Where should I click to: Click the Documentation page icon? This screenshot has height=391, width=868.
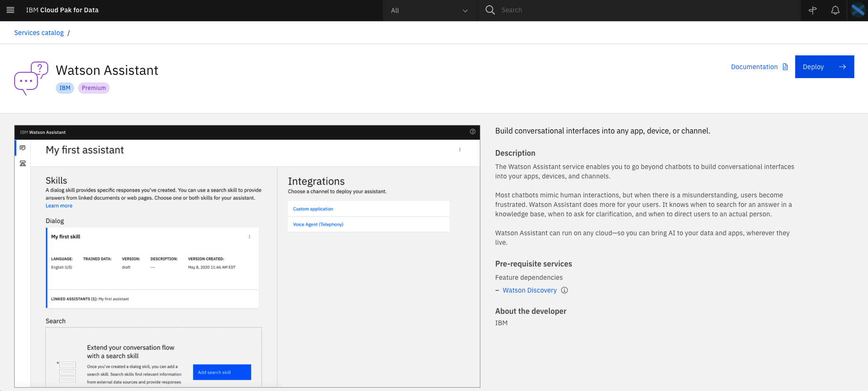coord(785,67)
